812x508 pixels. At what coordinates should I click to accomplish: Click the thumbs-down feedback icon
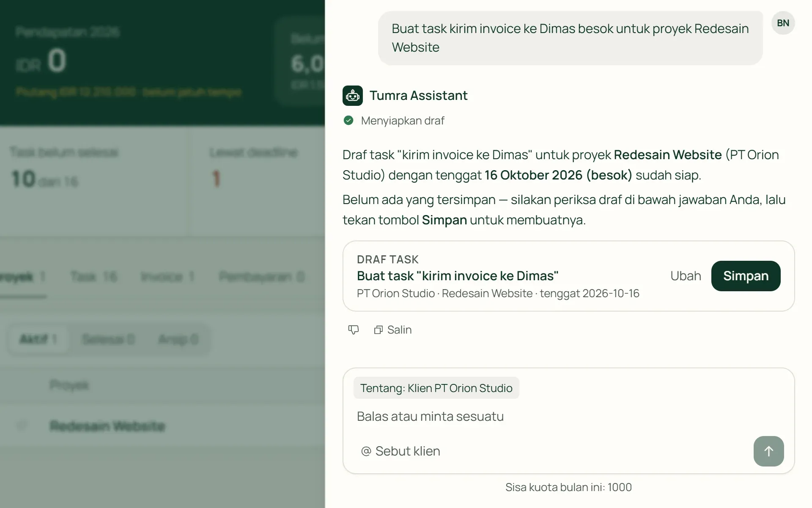[x=354, y=330]
